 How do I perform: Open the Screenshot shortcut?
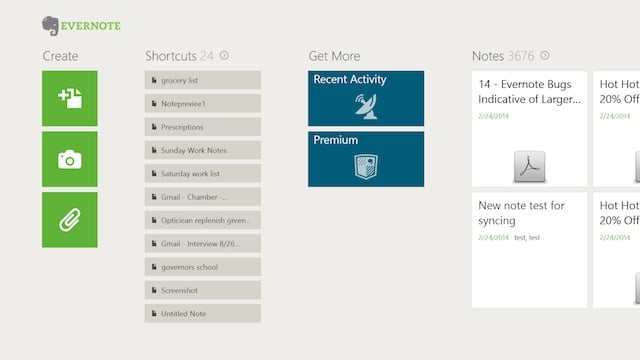click(x=203, y=290)
